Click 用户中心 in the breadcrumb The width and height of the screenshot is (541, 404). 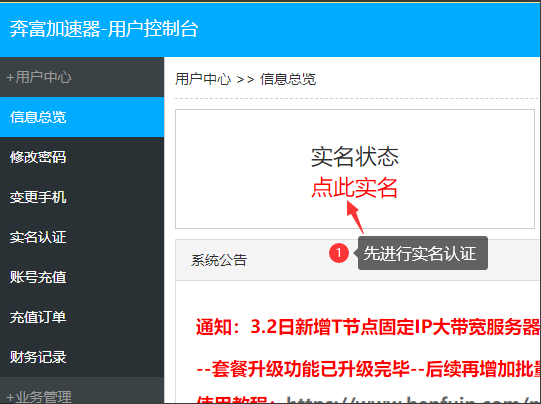coord(203,79)
